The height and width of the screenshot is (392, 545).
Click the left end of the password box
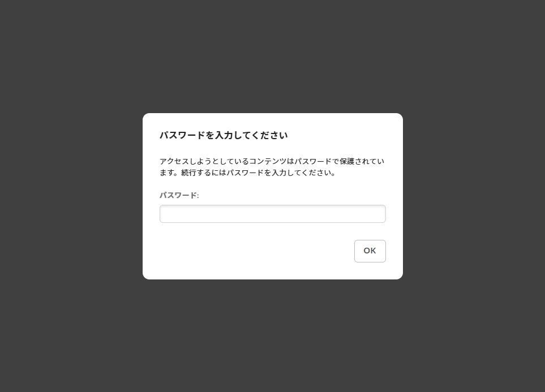pyautogui.click(x=165, y=214)
